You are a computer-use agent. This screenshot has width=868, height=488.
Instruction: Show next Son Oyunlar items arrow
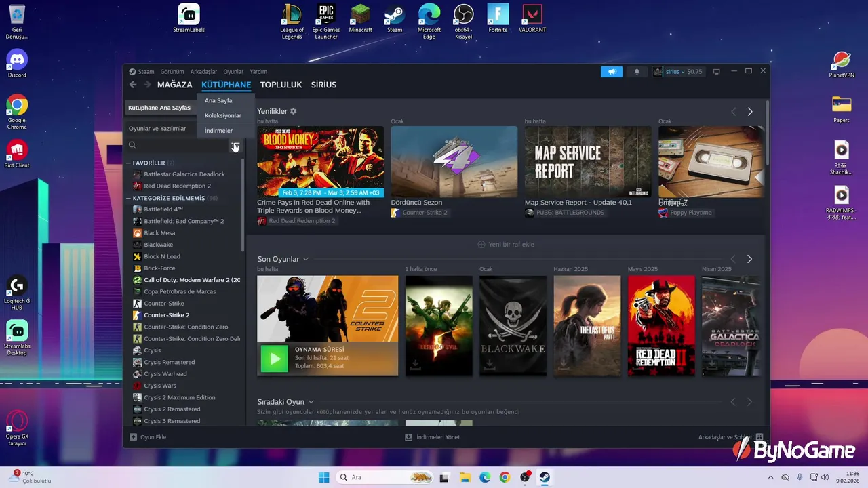750,259
